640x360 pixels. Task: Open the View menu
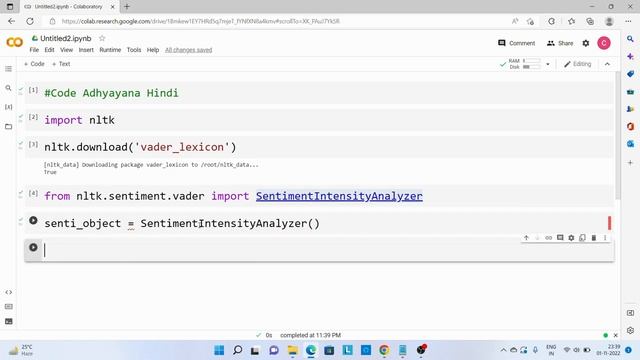[67, 50]
